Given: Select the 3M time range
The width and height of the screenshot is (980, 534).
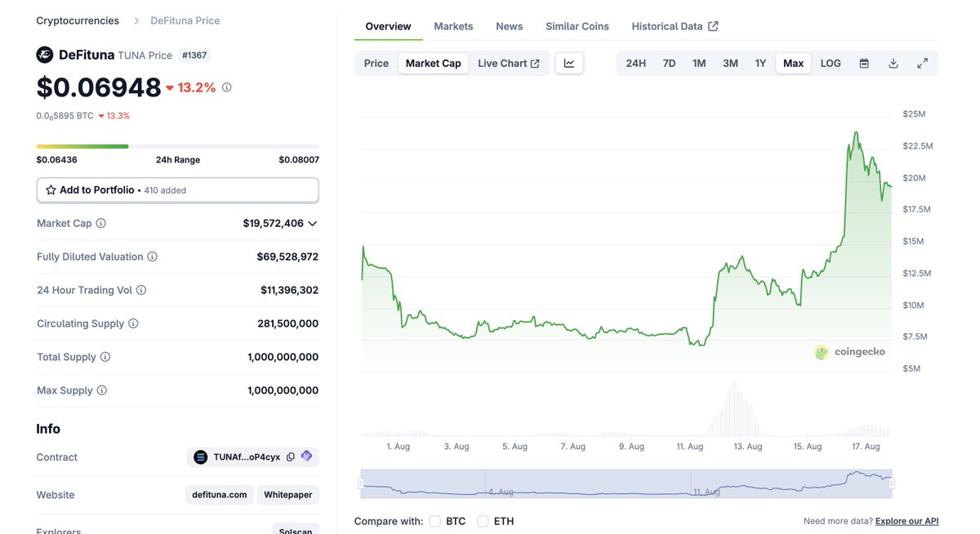Looking at the screenshot, I should pyautogui.click(x=730, y=63).
